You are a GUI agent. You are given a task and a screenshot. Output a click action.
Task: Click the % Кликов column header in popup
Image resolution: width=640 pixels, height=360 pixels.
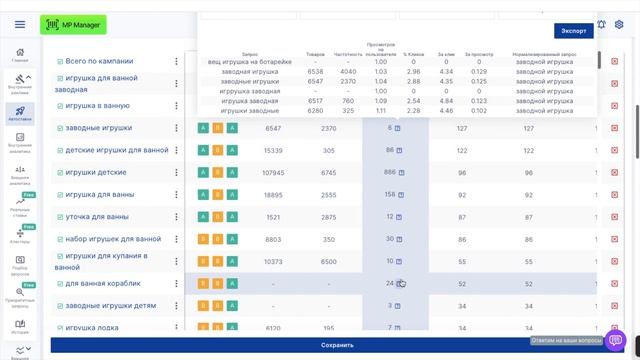413,54
